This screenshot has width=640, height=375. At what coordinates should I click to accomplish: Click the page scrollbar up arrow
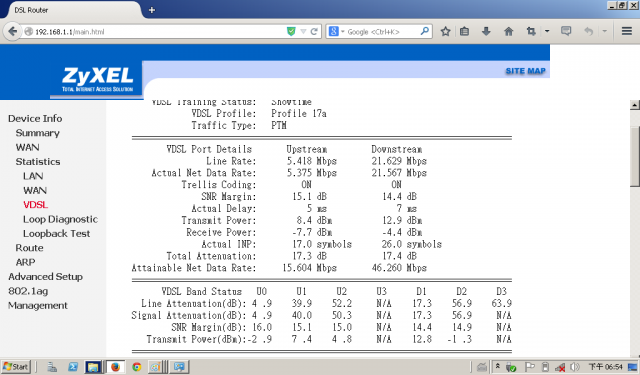pyautogui.click(x=634, y=105)
